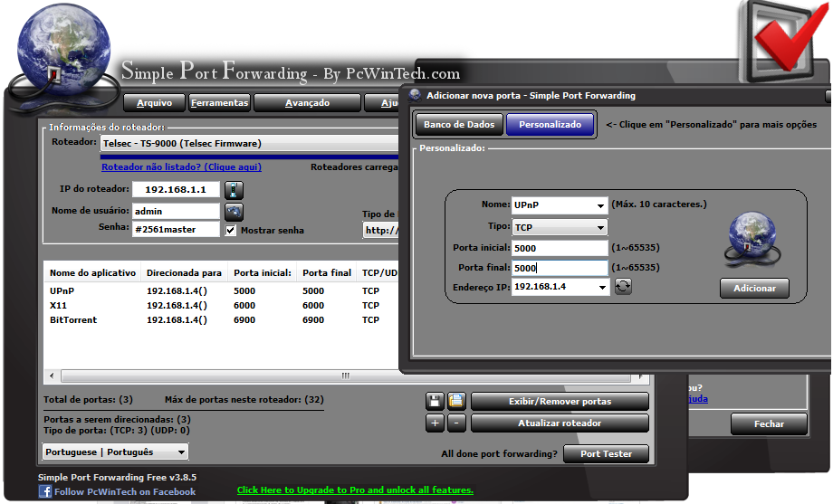Open the Endereço IP dropdown
This screenshot has height=504, width=833.
[602, 287]
